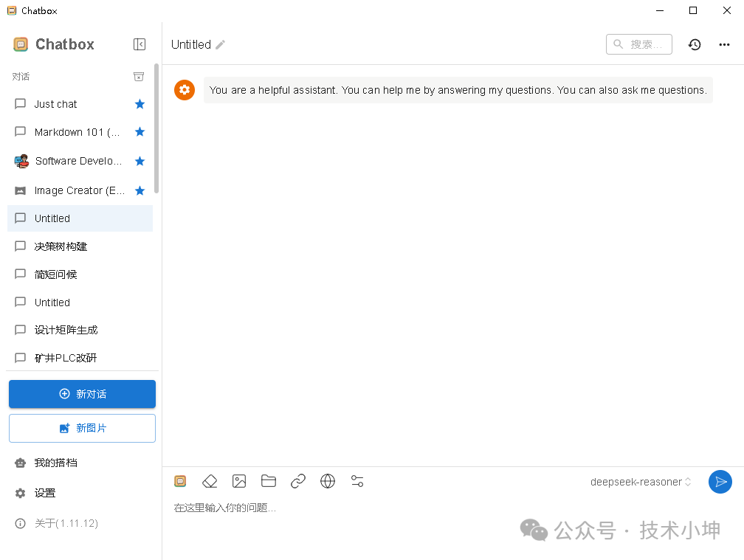Clear context with the eraser icon
744x560 pixels.
tap(210, 481)
